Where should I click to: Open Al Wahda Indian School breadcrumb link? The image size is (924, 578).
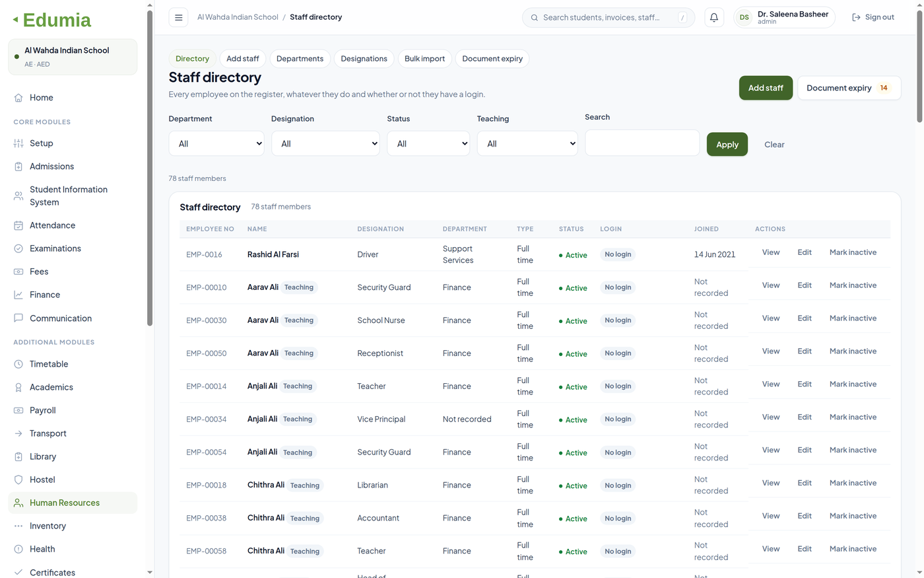click(238, 17)
